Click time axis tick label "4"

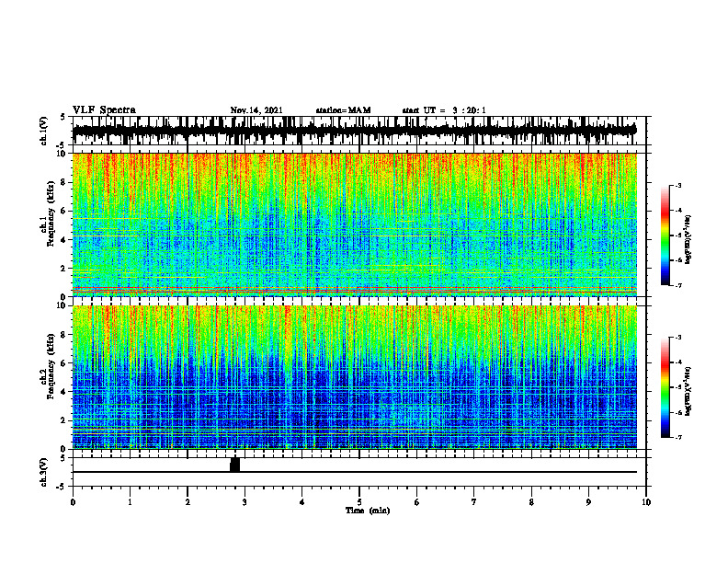click(x=302, y=502)
